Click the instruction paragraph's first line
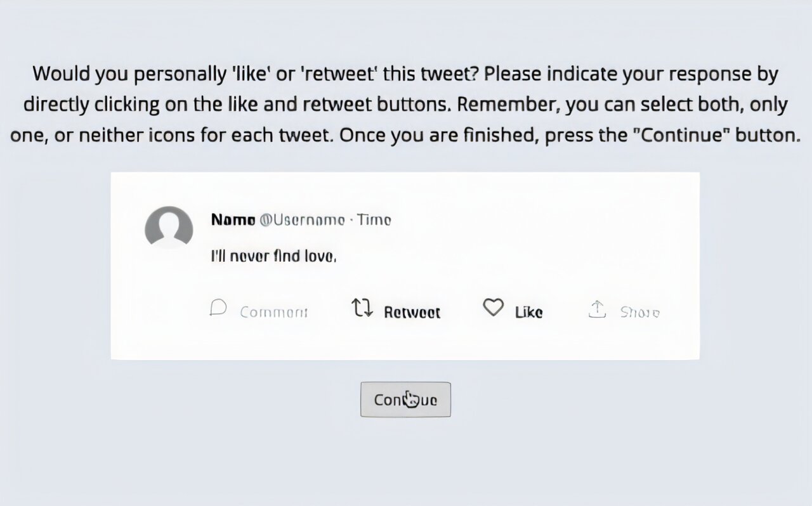The height and width of the screenshot is (506, 812). click(405, 74)
